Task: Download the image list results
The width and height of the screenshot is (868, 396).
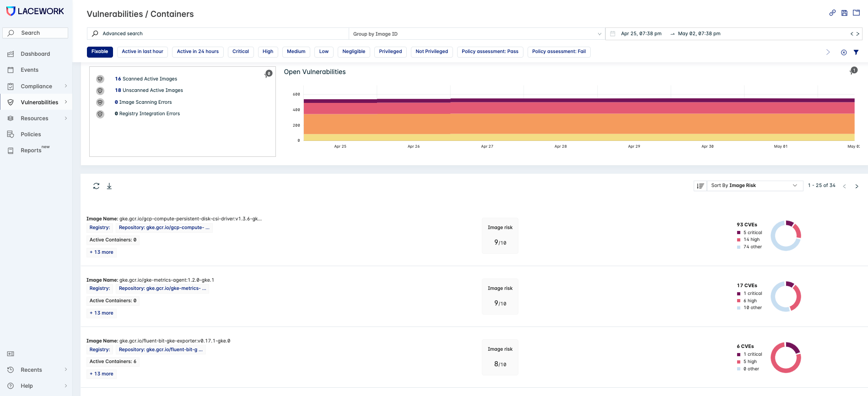Action: (x=109, y=186)
